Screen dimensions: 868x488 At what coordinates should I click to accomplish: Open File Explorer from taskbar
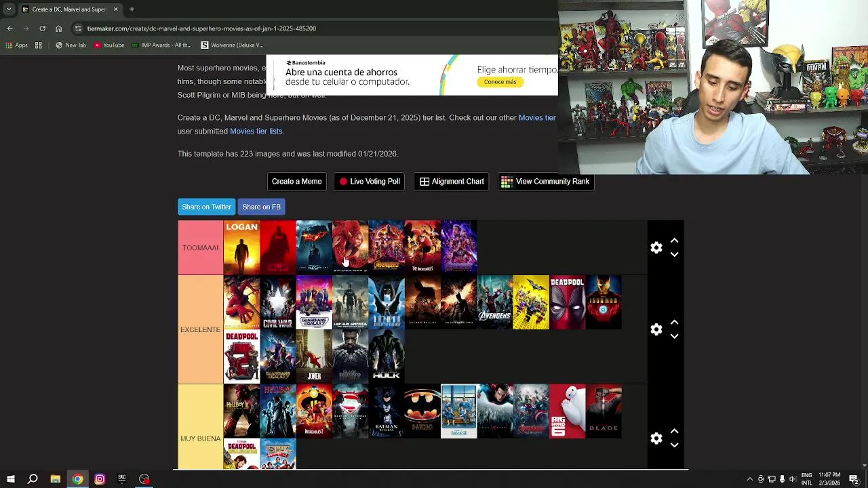(55, 479)
